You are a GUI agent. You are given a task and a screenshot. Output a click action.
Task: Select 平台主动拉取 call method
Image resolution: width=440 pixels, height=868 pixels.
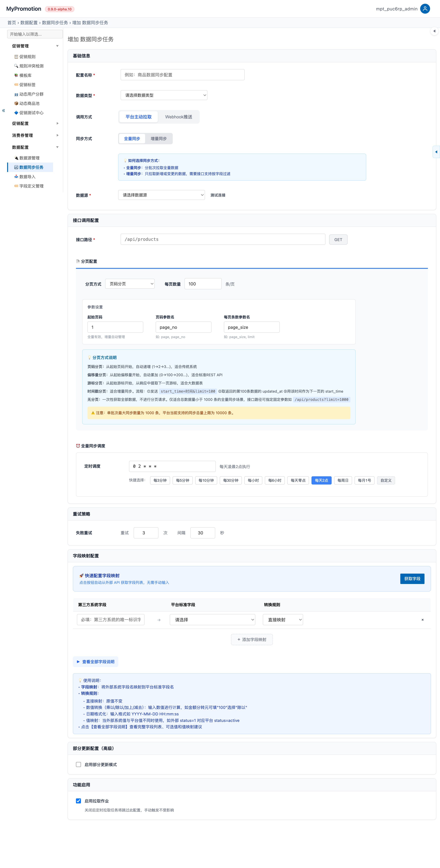tap(139, 117)
